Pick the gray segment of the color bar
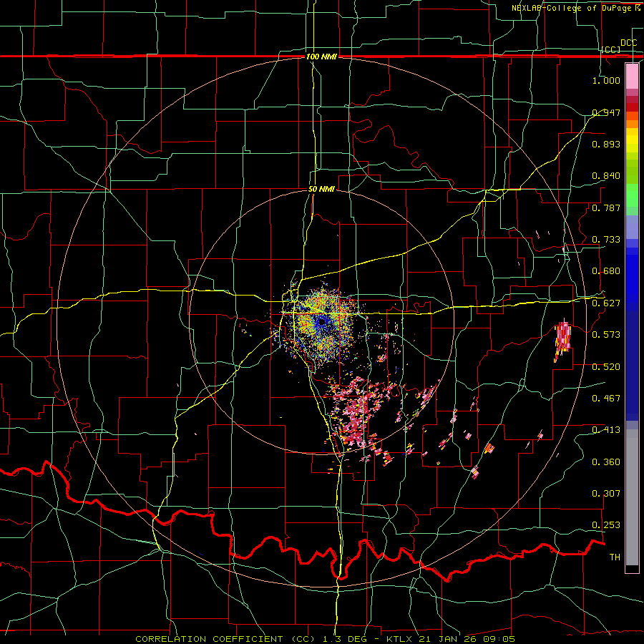This screenshot has height=644, width=644. 632,497
